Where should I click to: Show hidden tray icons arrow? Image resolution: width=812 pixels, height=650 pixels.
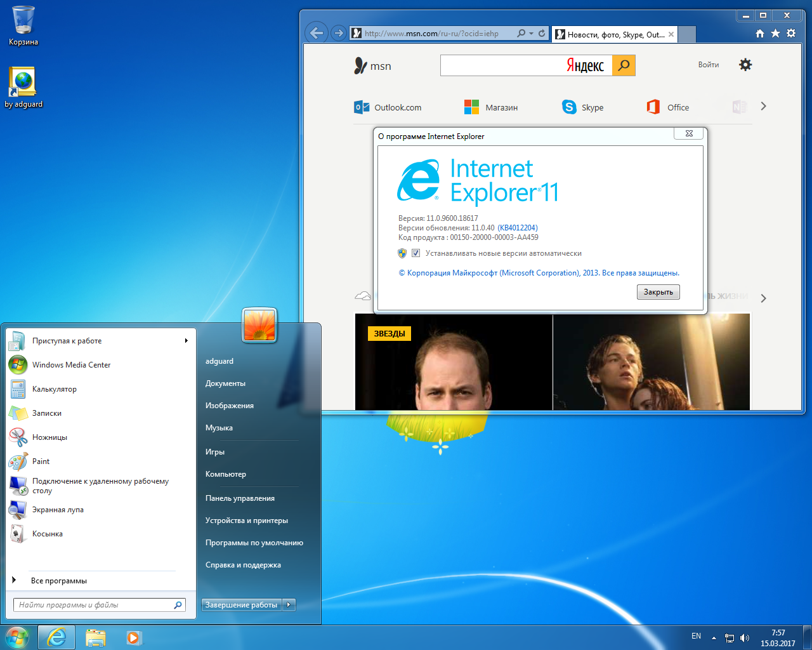coord(714,638)
